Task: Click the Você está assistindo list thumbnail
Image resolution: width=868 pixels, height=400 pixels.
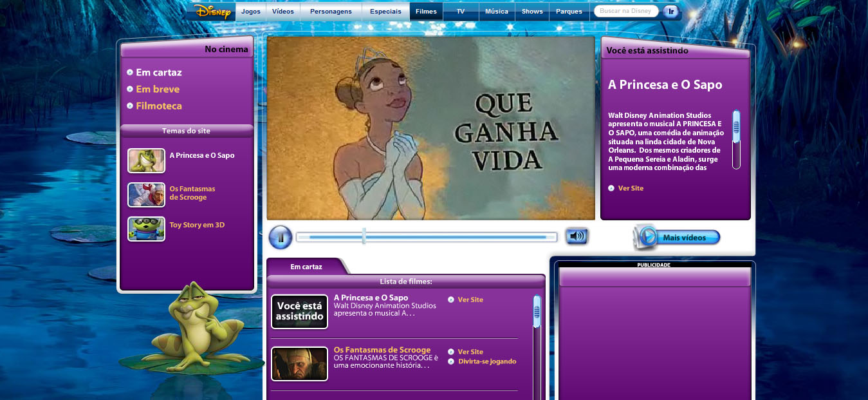Action: click(x=299, y=312)
